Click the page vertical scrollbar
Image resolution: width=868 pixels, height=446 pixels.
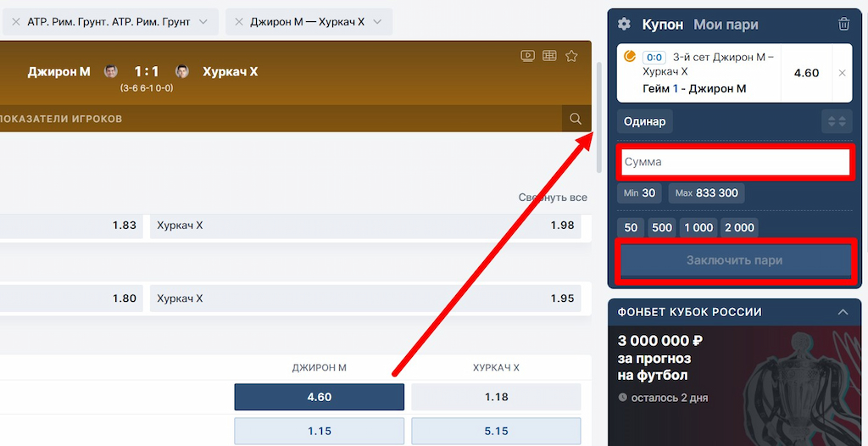598,118
